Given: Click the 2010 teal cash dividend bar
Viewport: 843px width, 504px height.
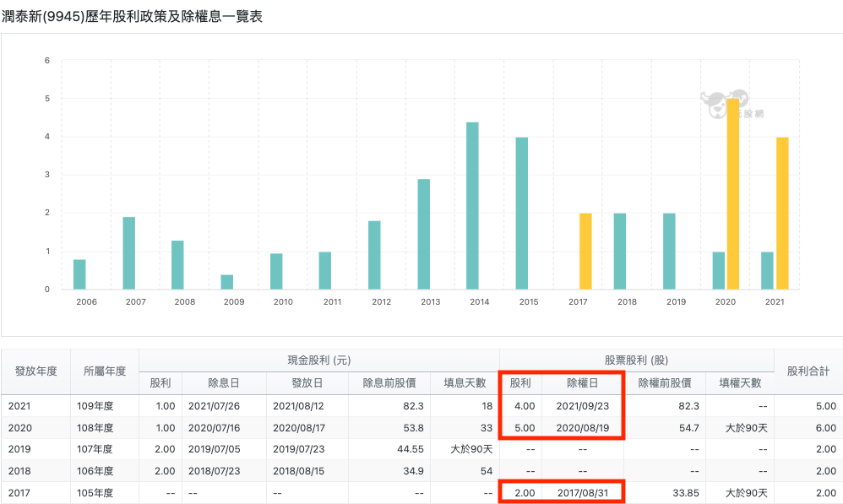Looking at the screenshot, I should pyautogui.click(x=276, y=271).
